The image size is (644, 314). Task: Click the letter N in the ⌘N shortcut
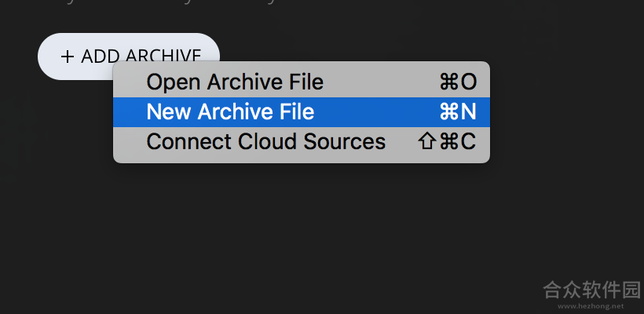468,112
